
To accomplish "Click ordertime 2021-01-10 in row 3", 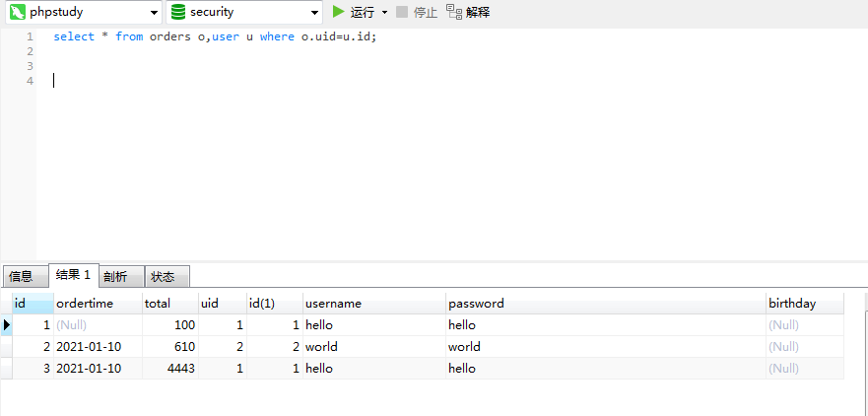I will click(x=98, y=369).
